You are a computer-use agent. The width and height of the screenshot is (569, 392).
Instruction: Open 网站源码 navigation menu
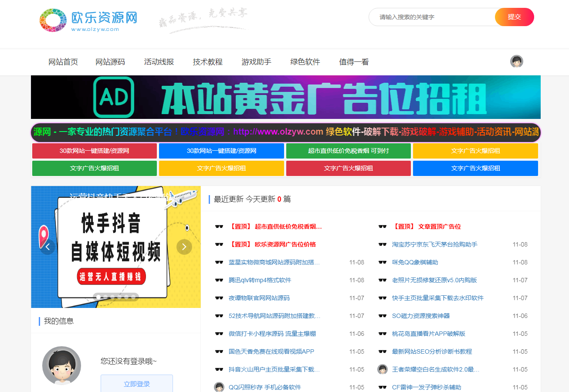pos(110,62)
